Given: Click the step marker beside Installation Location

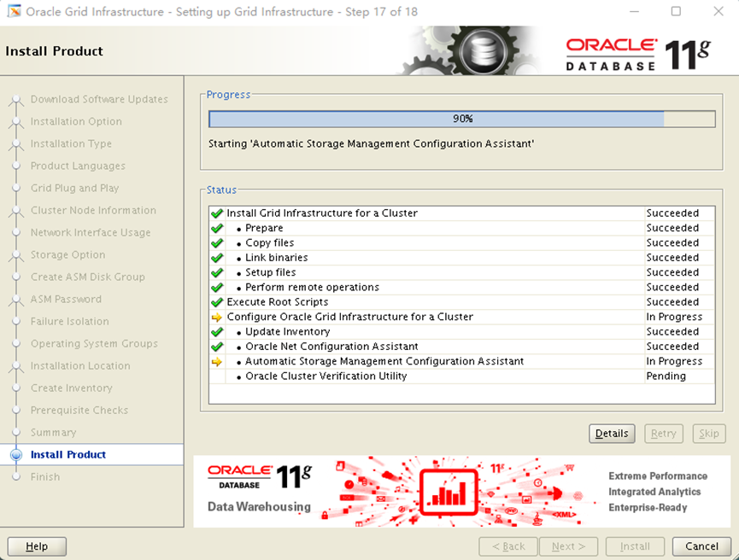Looking at the screenshot, I should [16, 366].
